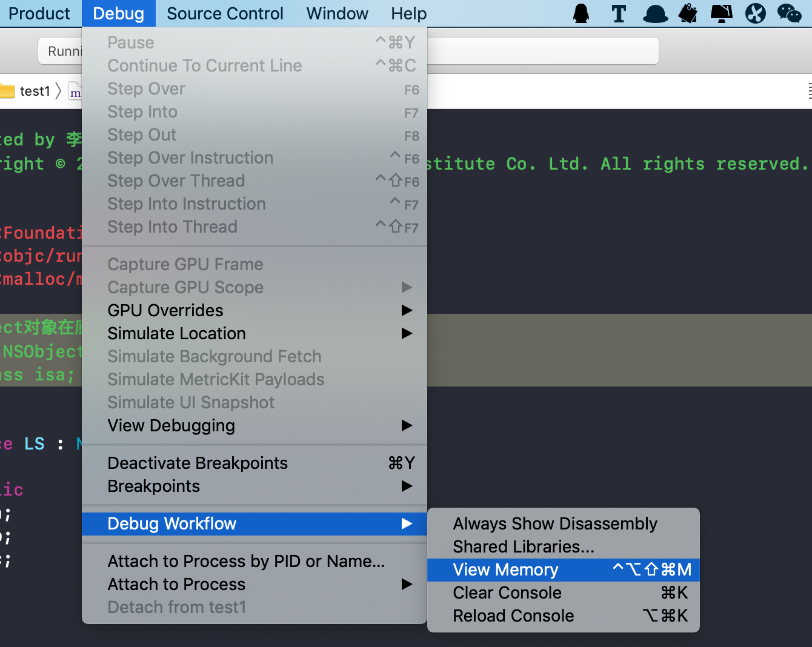Image resolution: width=812 pixels, height=647 pixels.
Task: Expand the Breakpoints submenu
Action: pyautogui.click(x=255, y=486)
